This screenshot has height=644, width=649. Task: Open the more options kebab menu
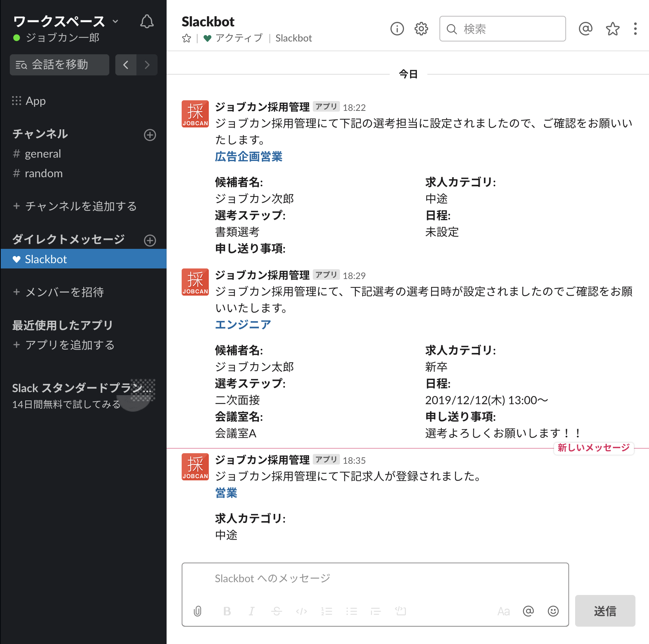point(635,29)
